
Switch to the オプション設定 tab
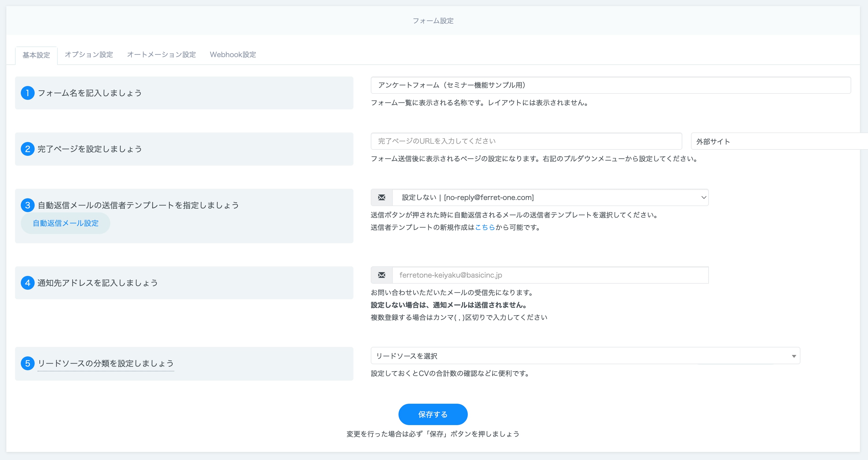pyautogui.click(x=89, y=55)
